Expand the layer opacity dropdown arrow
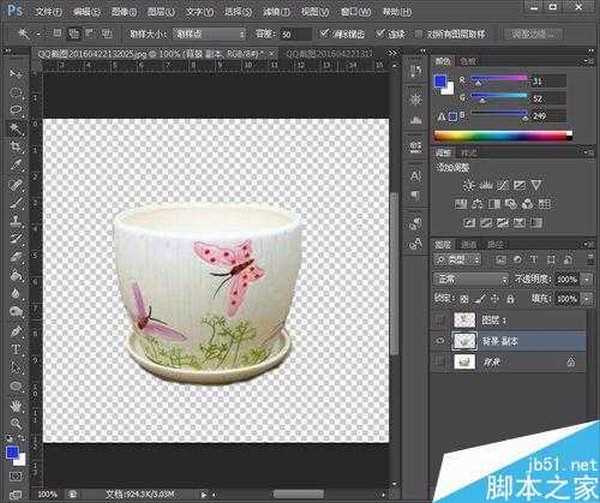The height and width of the screenshot is (503, 600). (585, 279)
